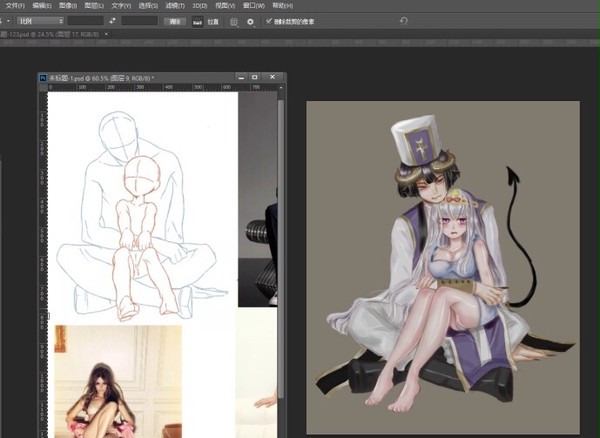
Task: Click the reset crop curved arrow icon
Action: pos(403,21)
